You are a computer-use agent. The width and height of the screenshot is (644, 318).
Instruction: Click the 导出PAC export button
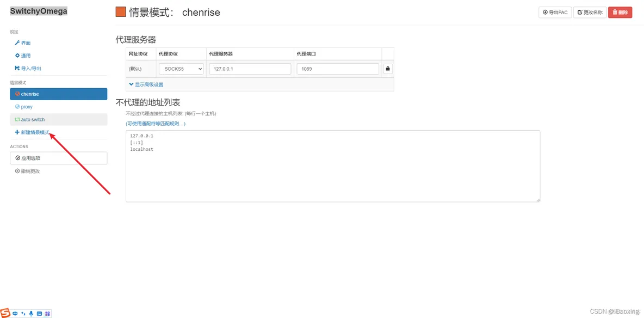(555, 13)
